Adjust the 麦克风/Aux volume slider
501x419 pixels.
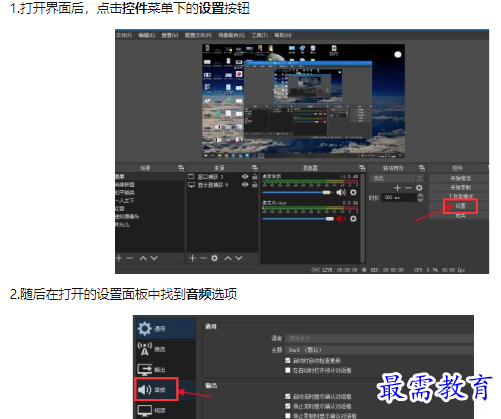pyautogui.click(x=298, y=219)
